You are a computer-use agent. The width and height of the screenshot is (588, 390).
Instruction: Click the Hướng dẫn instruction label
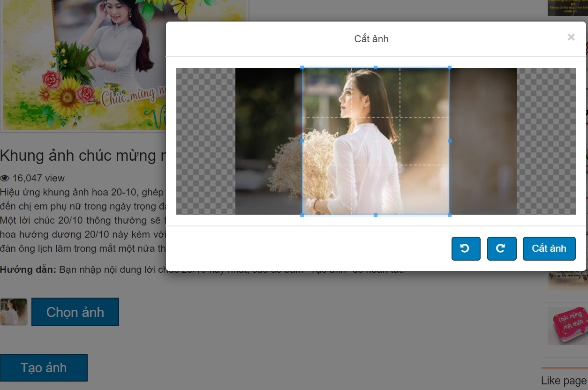pyautogui.click(x=28, y=270)
